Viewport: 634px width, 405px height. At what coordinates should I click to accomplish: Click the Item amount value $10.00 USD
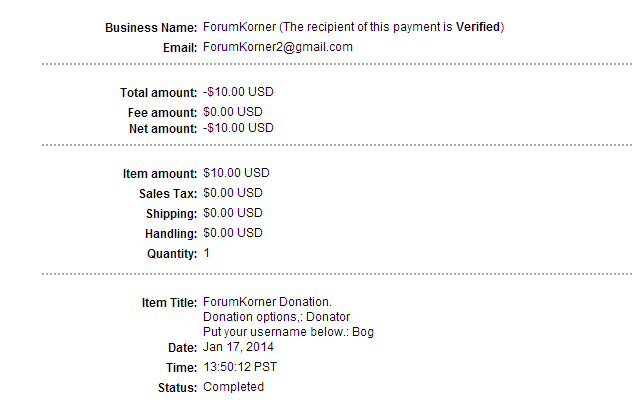coord(236,173)
